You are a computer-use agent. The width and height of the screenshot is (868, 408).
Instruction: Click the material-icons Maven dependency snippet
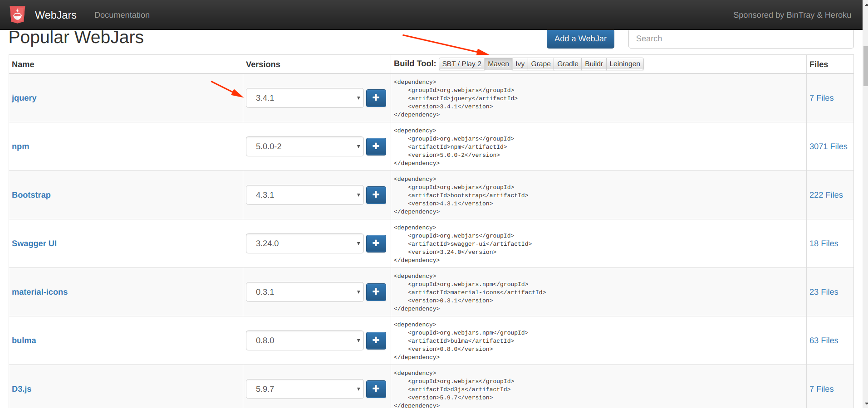pyautogui.click(x=470, y=292)
